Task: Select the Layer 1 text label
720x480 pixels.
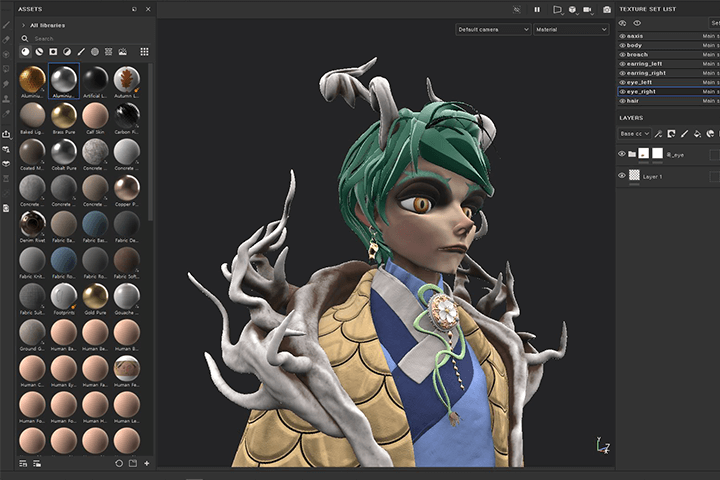Action: [x=652, y=176]
